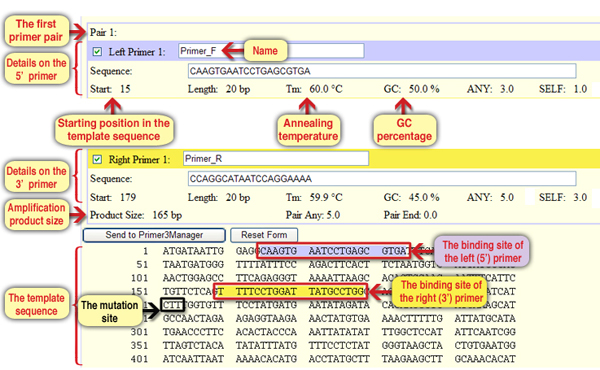Click sequence block ACACTACCCA

coord(266,332)
